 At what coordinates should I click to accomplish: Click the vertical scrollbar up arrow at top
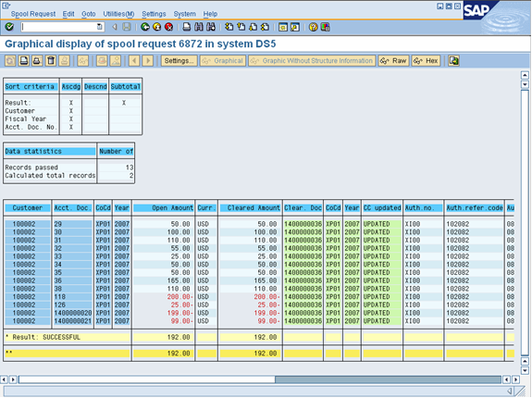525,75
